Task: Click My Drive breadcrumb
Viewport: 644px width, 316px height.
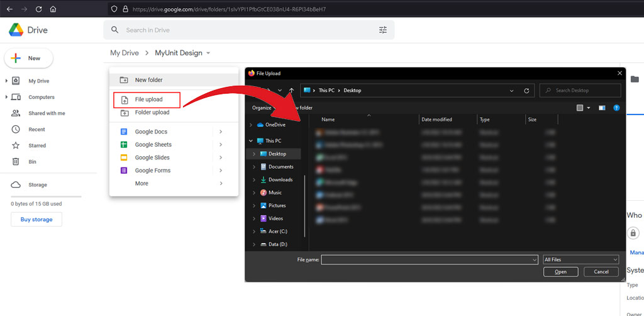Action: [x=124, y=53]
